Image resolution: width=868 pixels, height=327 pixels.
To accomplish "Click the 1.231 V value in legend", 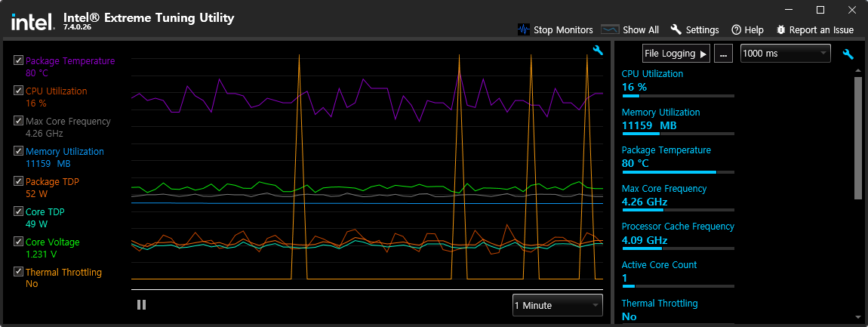I will 41,255.
